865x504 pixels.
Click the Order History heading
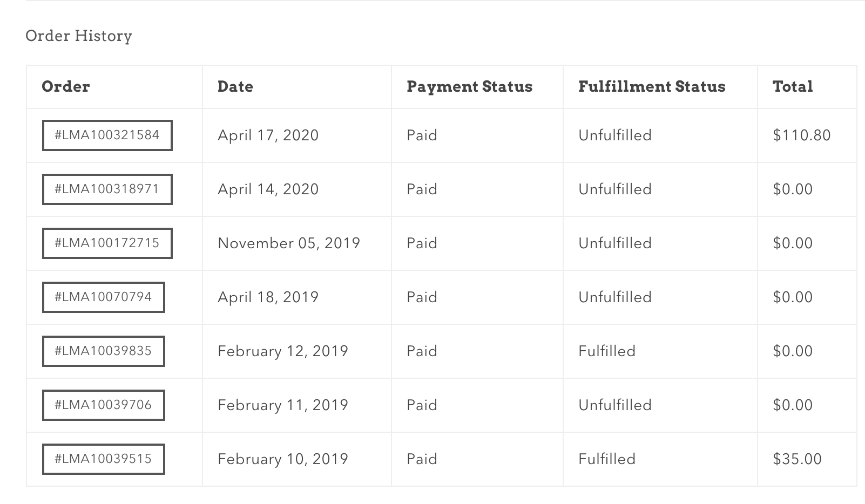(79, 36)
